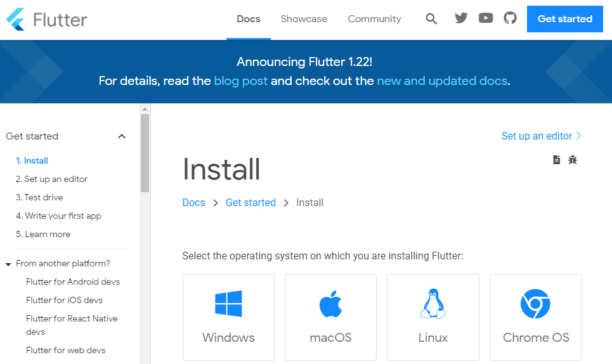Screen dimensions: 612x364
Task: Collapse the Get started sidebar section
Action: click(x=122, y=136)
